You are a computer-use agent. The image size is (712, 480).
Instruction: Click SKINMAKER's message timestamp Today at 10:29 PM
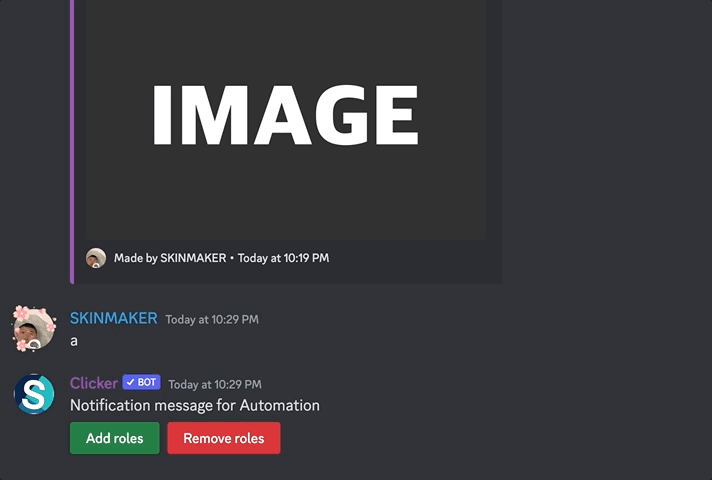212,320
